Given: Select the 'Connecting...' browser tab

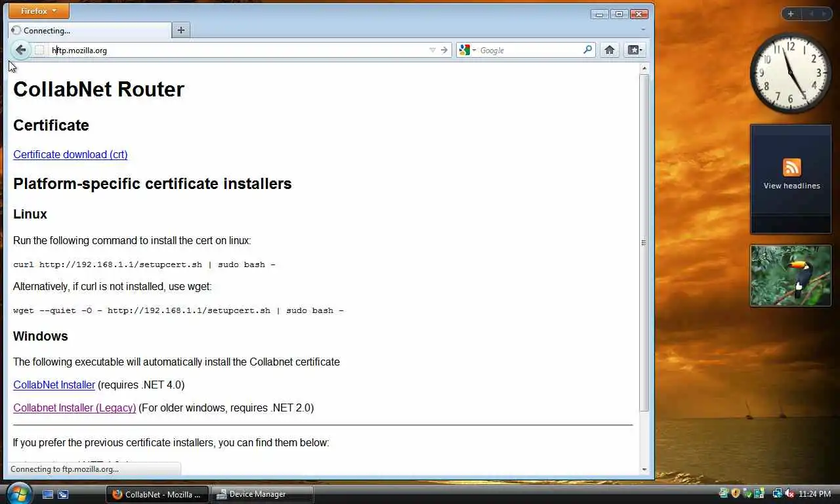Looking at the screenshot, I should coord(90,30).
